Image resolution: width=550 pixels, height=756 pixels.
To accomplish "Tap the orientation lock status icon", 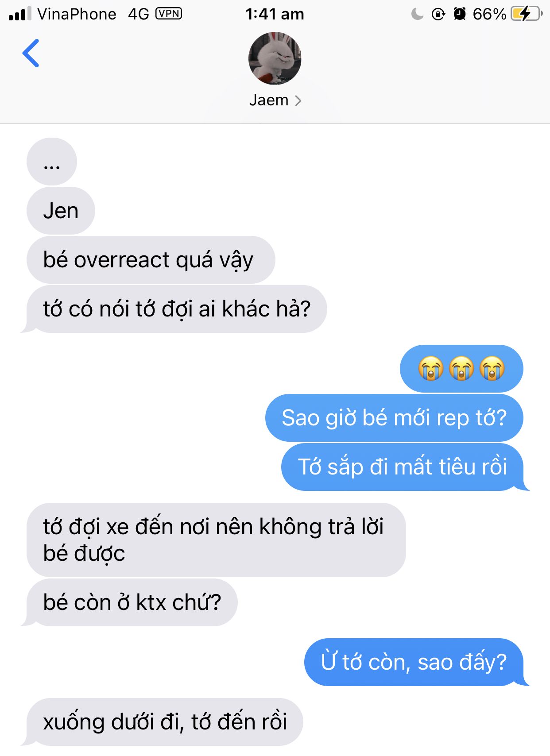I will [x=438, y=14].
